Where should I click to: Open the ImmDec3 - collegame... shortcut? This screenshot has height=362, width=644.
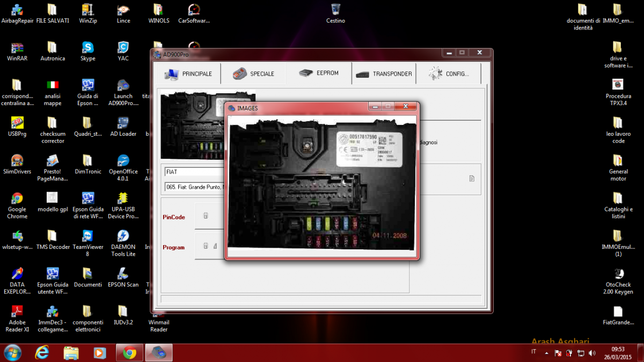(x=53, y=318)
